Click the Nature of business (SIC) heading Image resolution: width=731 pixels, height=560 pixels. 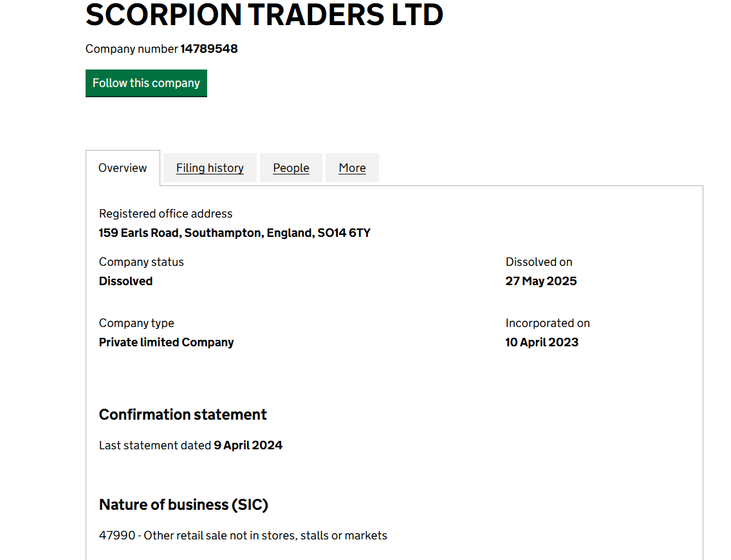pos(183,505)
